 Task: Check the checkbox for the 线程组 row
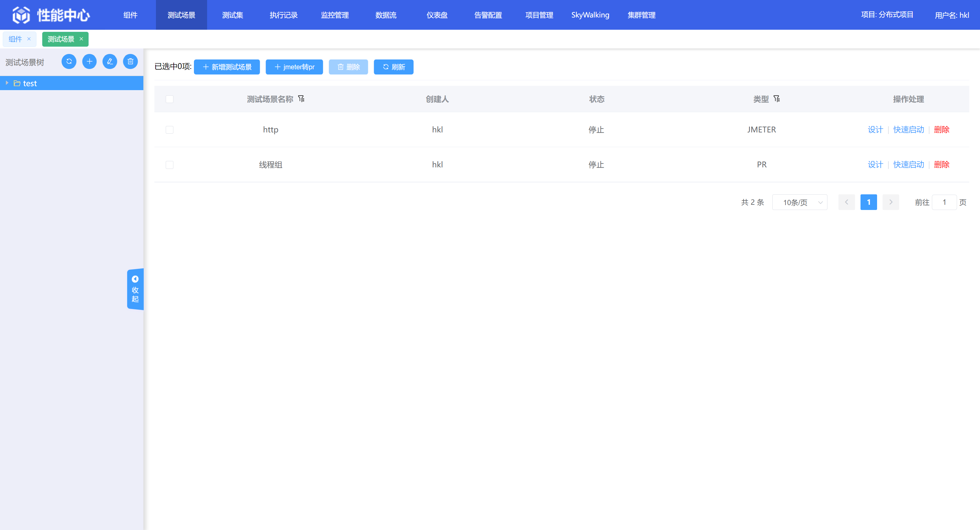pyautogui.click(x=170, y=165)
